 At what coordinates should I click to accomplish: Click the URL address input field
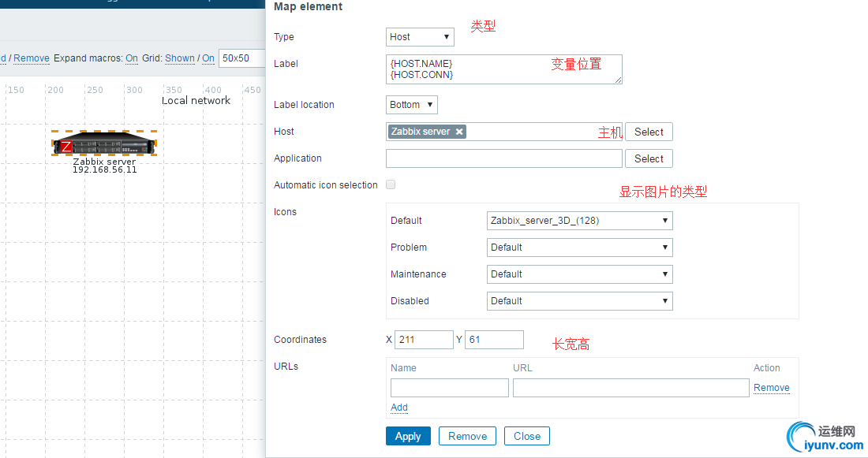(631, 388)
